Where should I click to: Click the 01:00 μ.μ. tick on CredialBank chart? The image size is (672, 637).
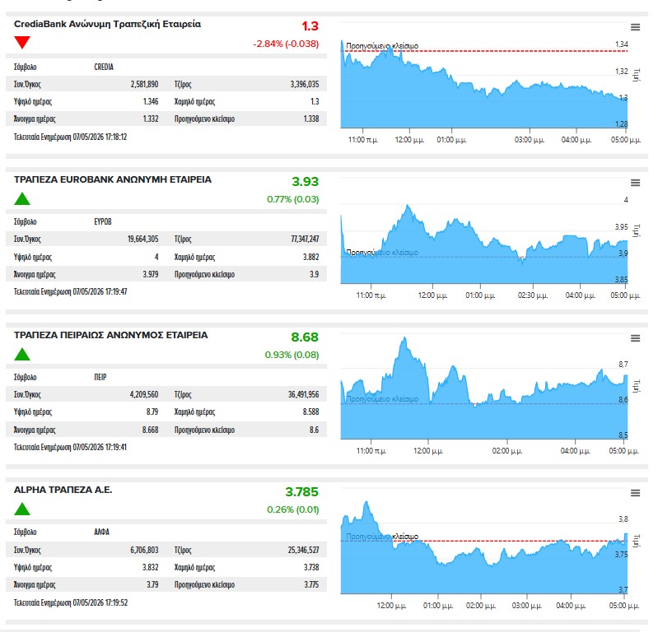pos(452,140)
